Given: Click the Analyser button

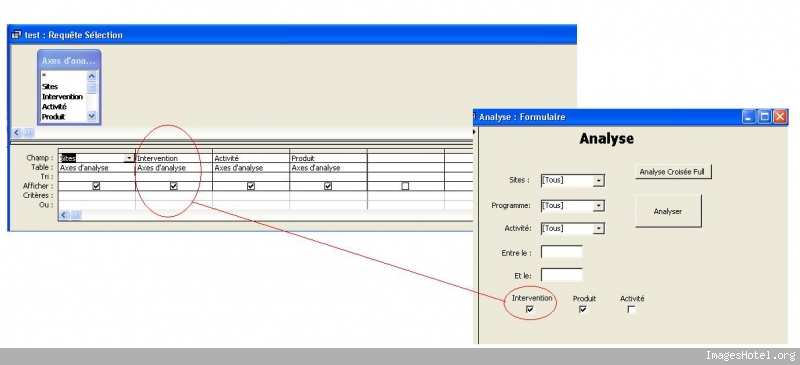Looking at the screenshot, I should 668,211.
